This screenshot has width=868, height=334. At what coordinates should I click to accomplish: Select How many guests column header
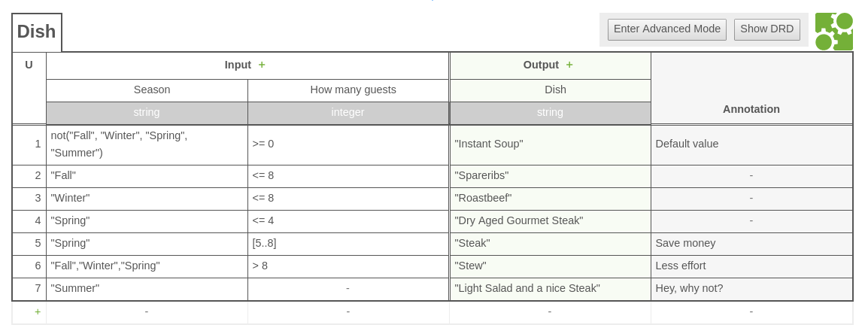point(353,90)
